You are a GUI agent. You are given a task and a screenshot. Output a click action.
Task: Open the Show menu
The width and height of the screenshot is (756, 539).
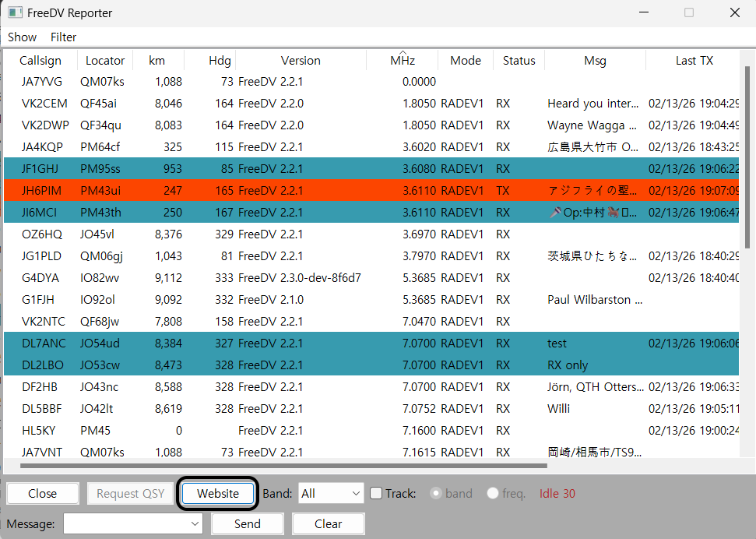[x=22, y=37]
